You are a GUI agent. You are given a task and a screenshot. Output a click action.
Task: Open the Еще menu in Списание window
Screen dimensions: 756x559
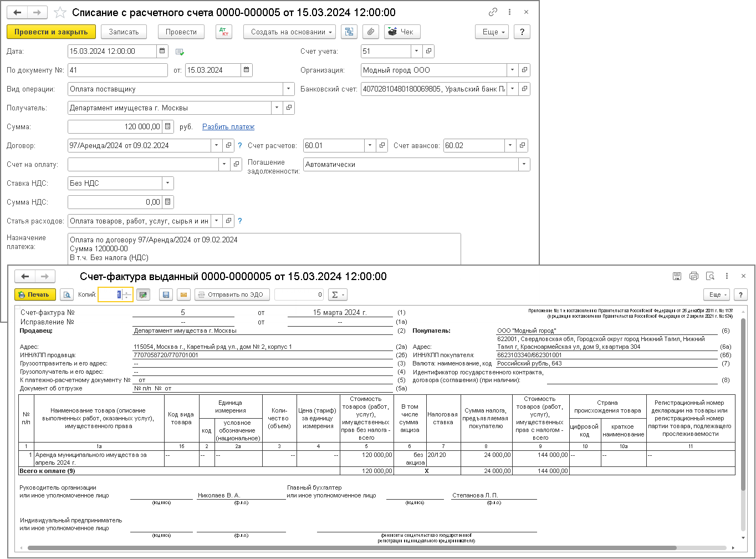pyautogui.click(x=492, y=32)
